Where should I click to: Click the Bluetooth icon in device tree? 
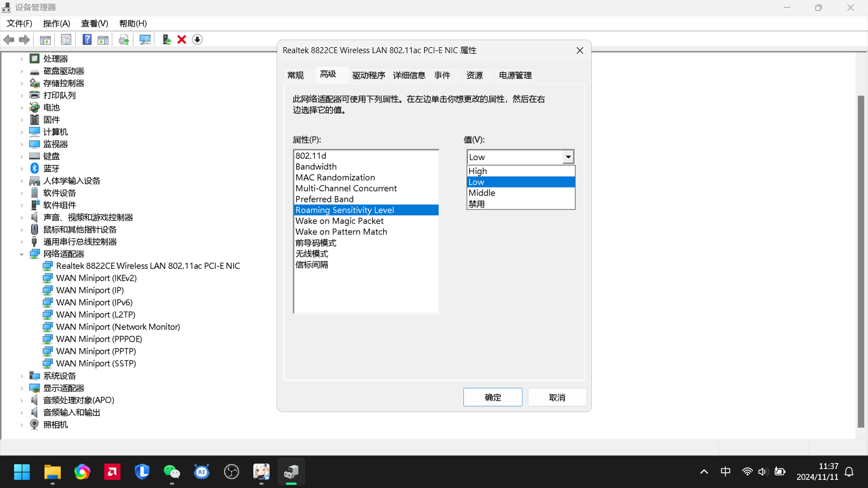[35, 169]
